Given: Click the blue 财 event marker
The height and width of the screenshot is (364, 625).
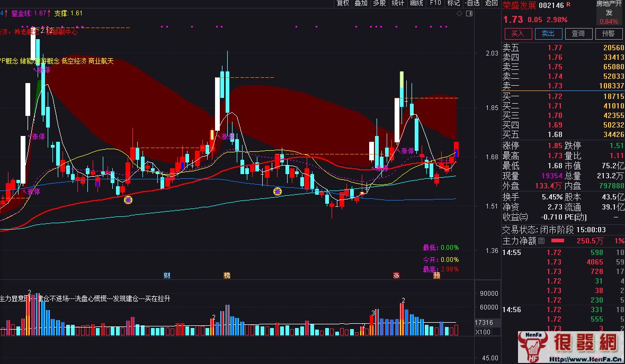Looking at the screenshot, I should click(167, 276).
